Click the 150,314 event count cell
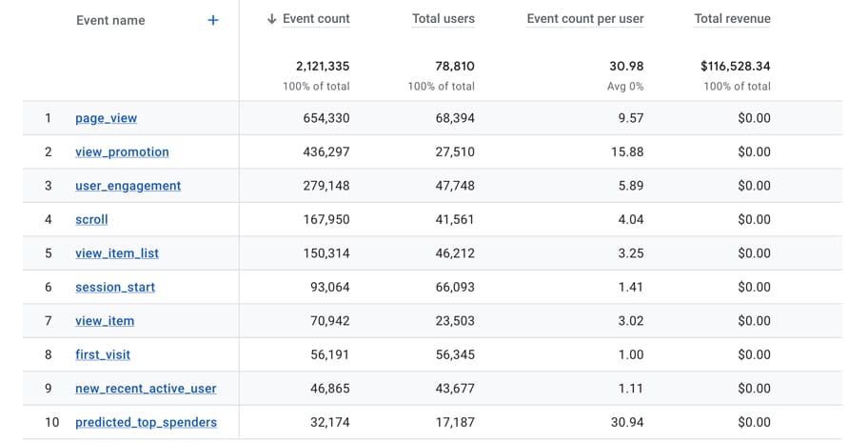Viewport: 868px width, 443px height. pyautogui.click(x=326, y=253)
